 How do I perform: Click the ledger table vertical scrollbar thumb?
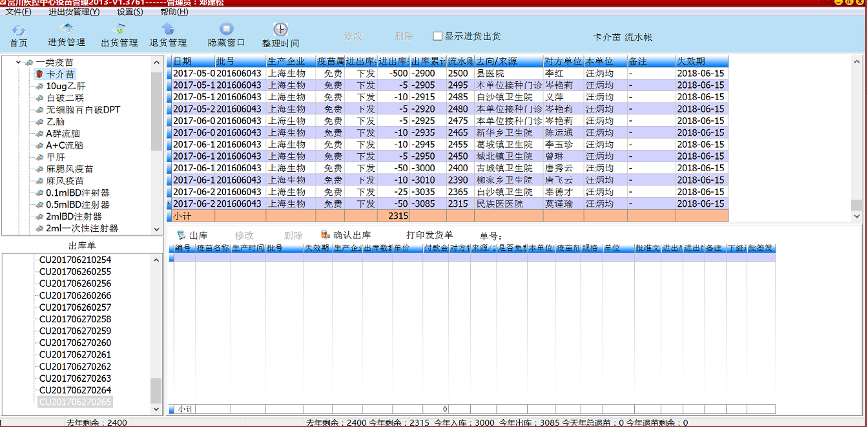pyautogui.click(x=856, y=205)
